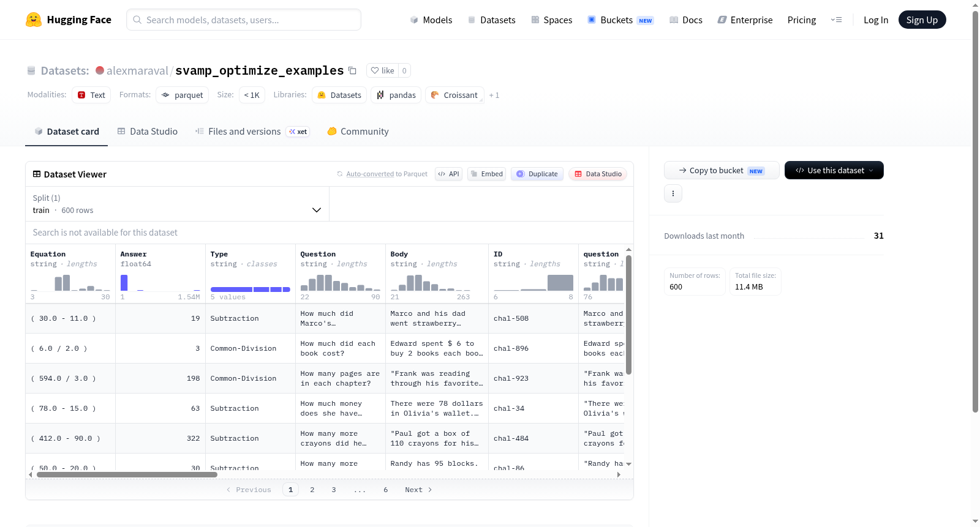Click the table's horizontal scrollbar
This screenshot has height=527, width=980.
click(127, 474)
